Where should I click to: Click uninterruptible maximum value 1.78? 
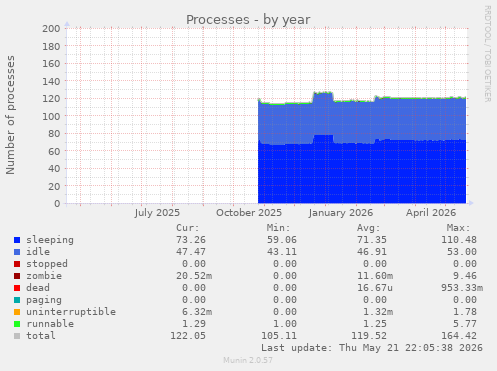pyautogui.click(x=465, y=312)
